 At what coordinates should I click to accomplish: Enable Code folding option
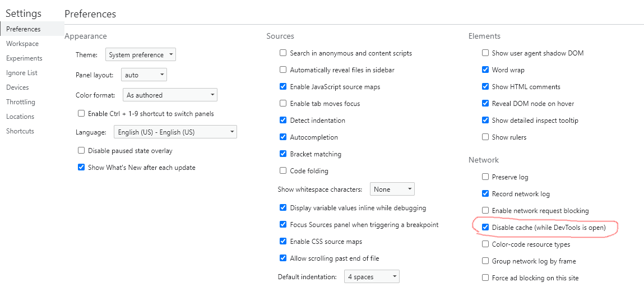(x=283, y=170)
